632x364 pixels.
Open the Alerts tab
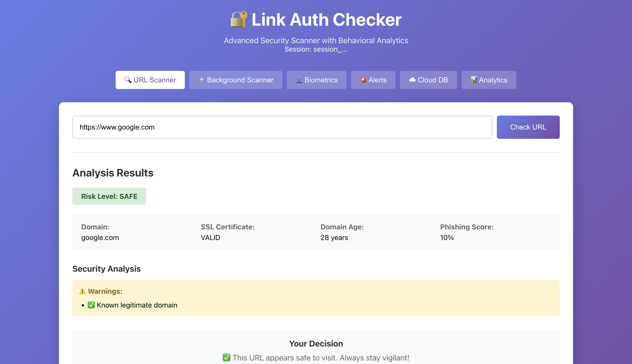tap(373, 80)
